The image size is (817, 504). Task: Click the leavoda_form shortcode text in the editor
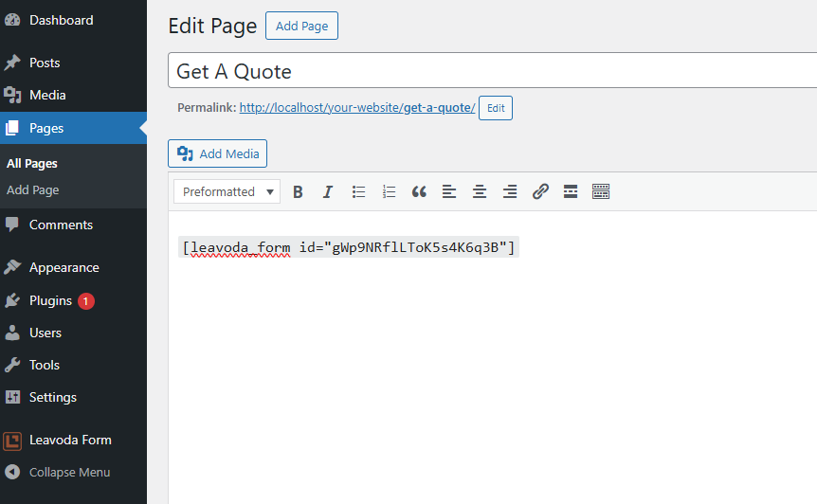click(349, 247)
